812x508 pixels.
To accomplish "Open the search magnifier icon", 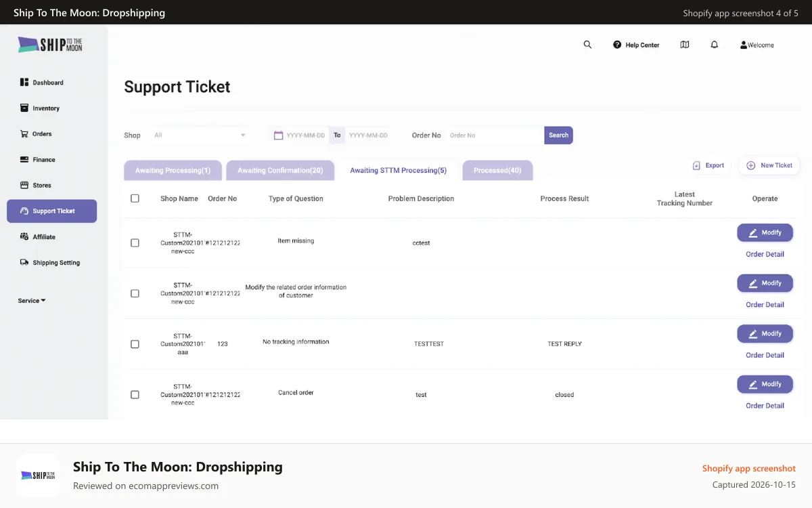I will pyautogui.click(x=587, y=45).
